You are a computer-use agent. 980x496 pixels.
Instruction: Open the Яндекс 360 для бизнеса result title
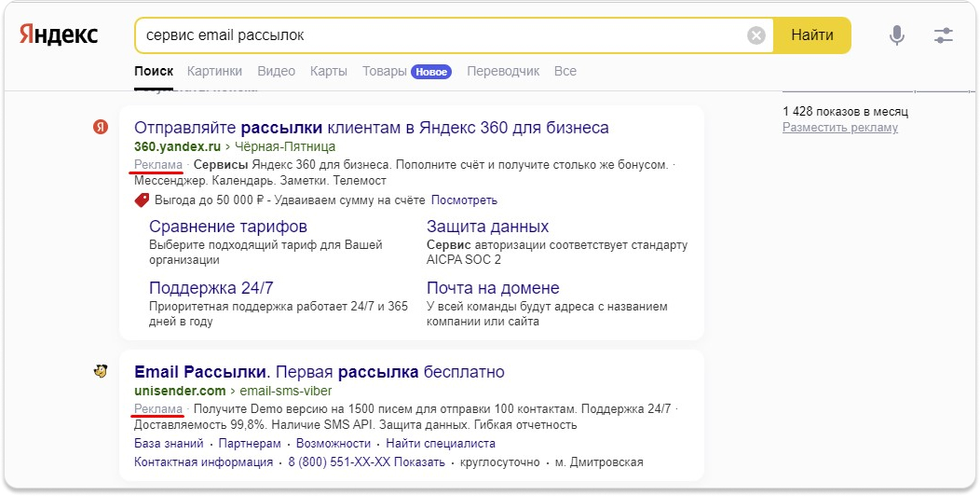click(x=372, y=128)
